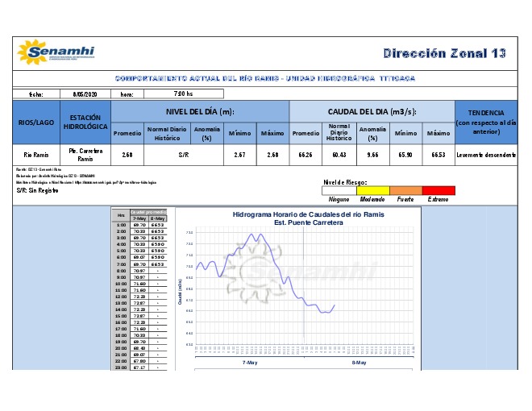Select the TENDENCIA column header
Viewport: 532px width, 411px height.
point(486,122)
